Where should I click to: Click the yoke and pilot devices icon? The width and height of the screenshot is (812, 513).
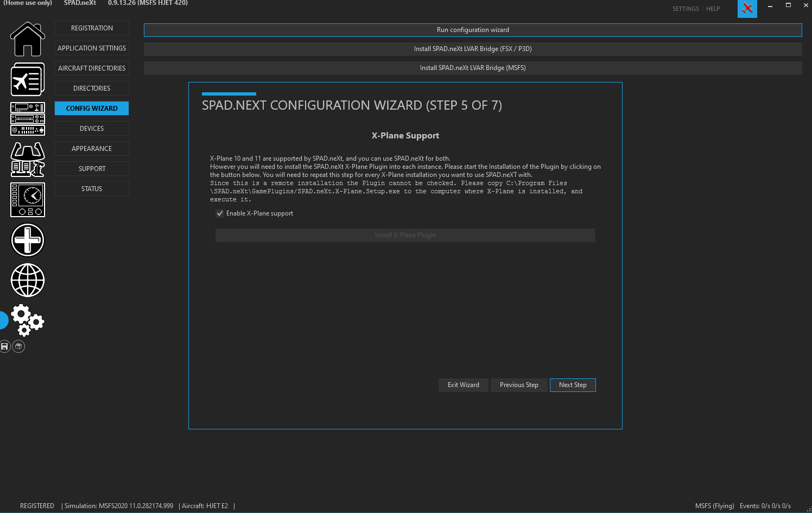tap(28, 160)
